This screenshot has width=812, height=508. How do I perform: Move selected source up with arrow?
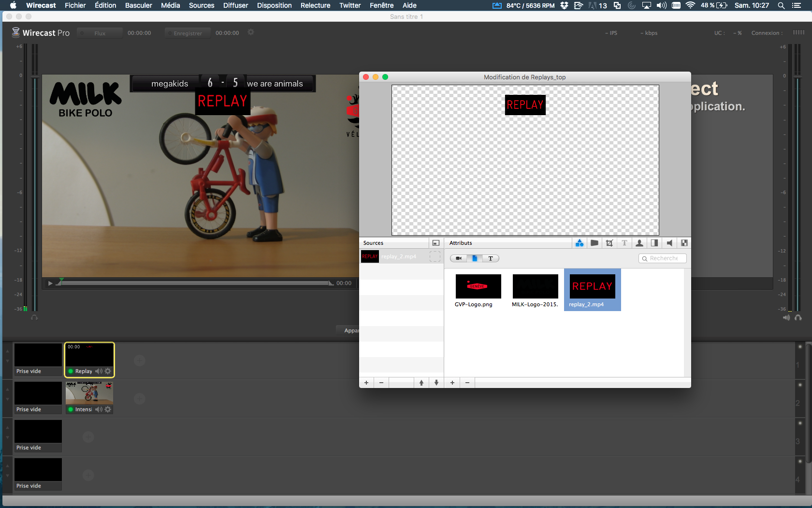(421, 383)
